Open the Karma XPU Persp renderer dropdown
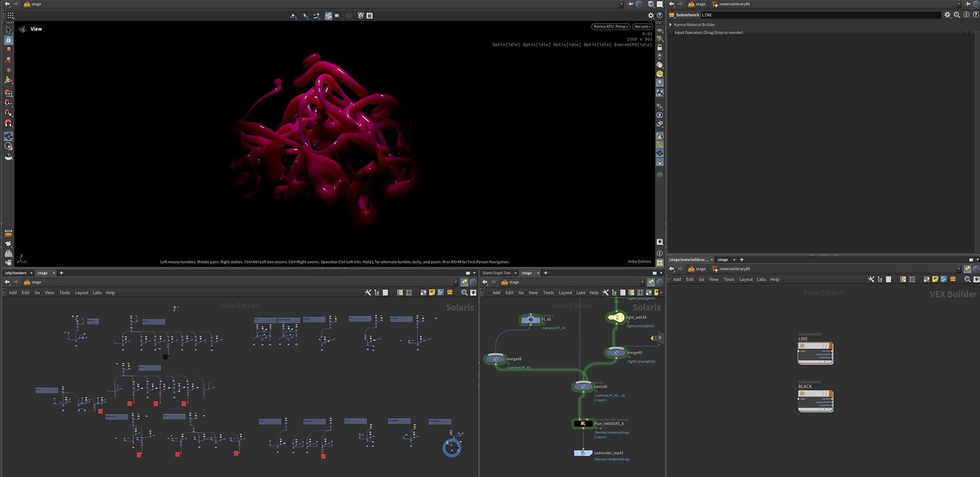 (610, 27)
